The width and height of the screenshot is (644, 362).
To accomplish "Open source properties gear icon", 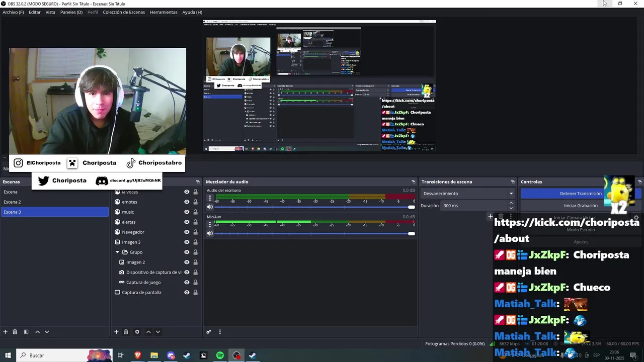I will (137, 332).
